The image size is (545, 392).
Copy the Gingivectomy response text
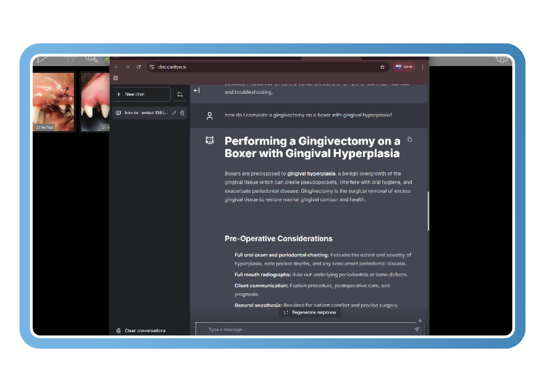(409, 139)
